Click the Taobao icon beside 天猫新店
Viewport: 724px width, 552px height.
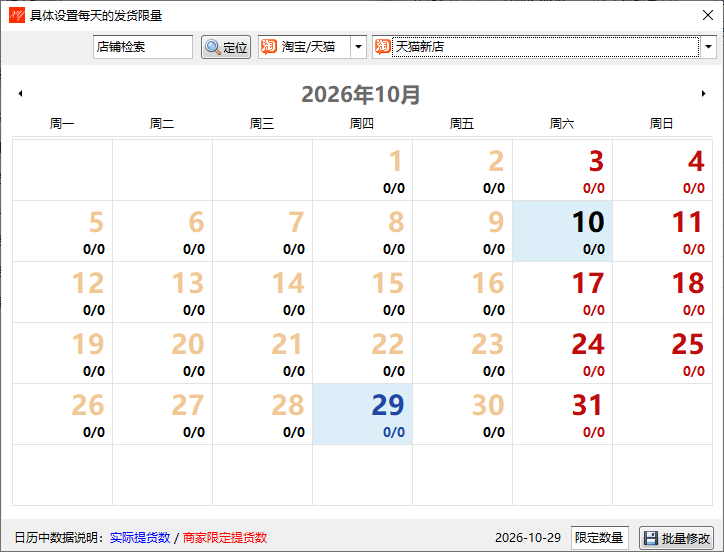(x=383, y=47)
